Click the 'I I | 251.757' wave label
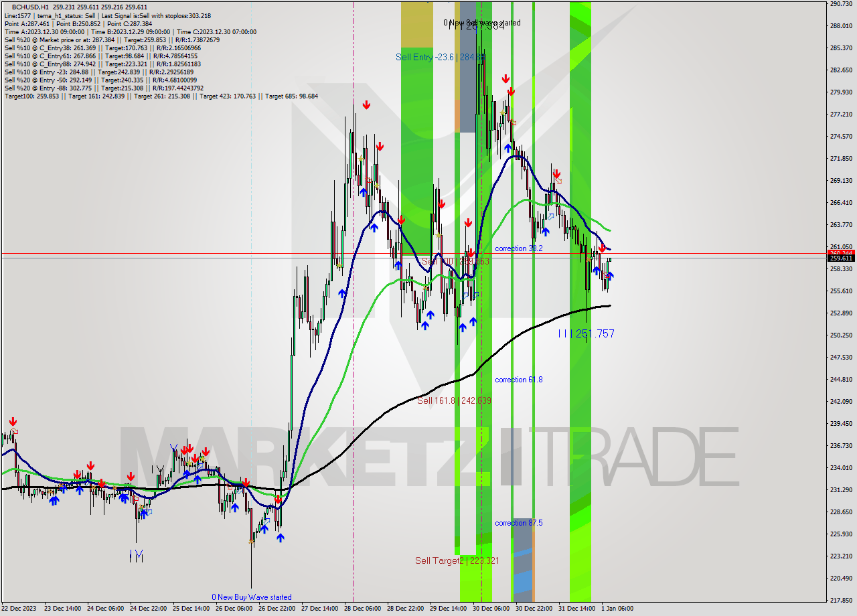Viewport: 857px width, 616px height. coord(587,333)
